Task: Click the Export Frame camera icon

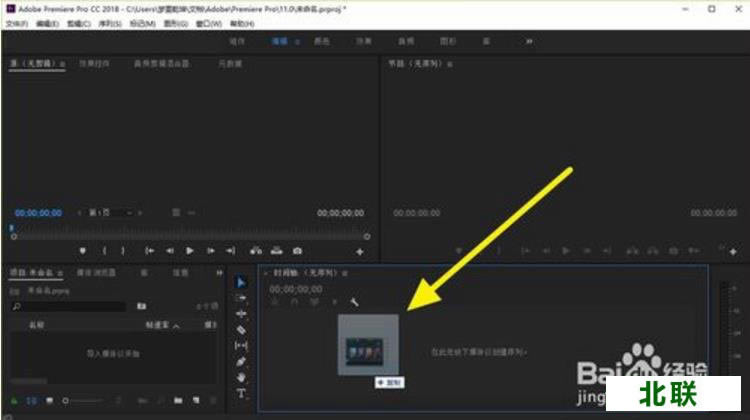Action: tap(297, 250)
